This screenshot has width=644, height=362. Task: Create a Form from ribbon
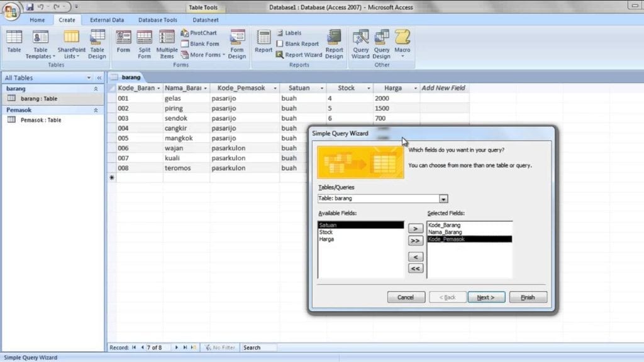[x=123, y=41]
